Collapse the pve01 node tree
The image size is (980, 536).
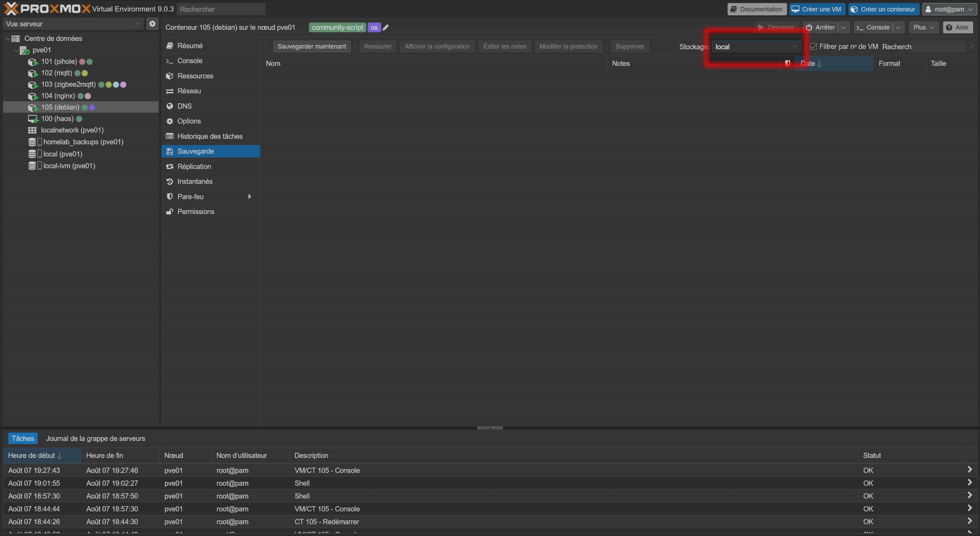point(16,50)
